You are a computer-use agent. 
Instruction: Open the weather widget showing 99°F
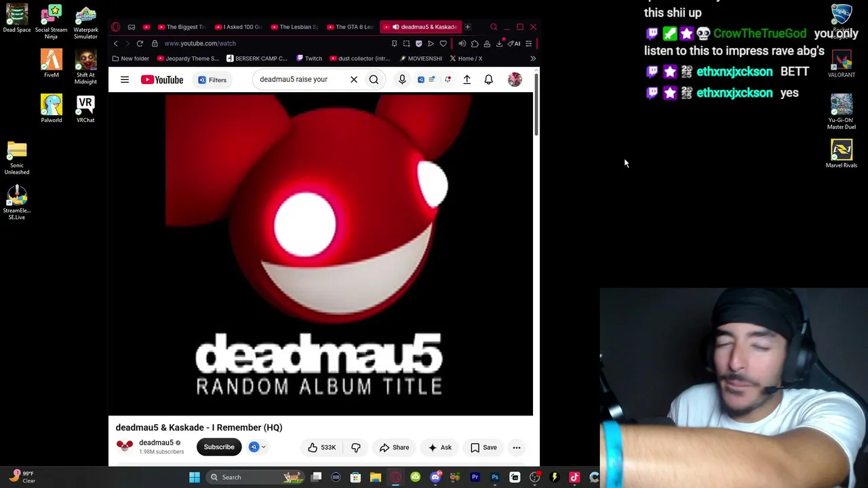coord(22,476)
